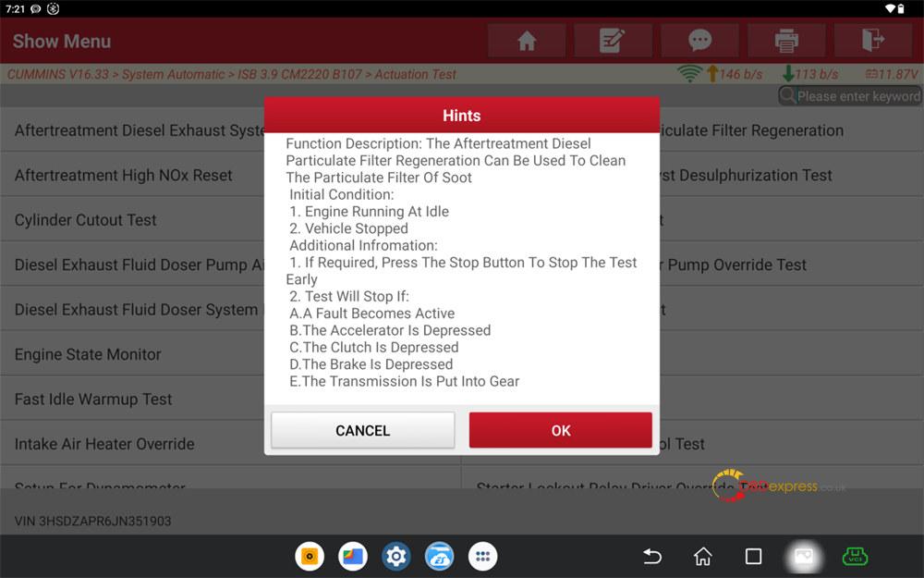The image size is (924, 578).
Task: Open the edit note icon
Action: click(x=613, y=41)
